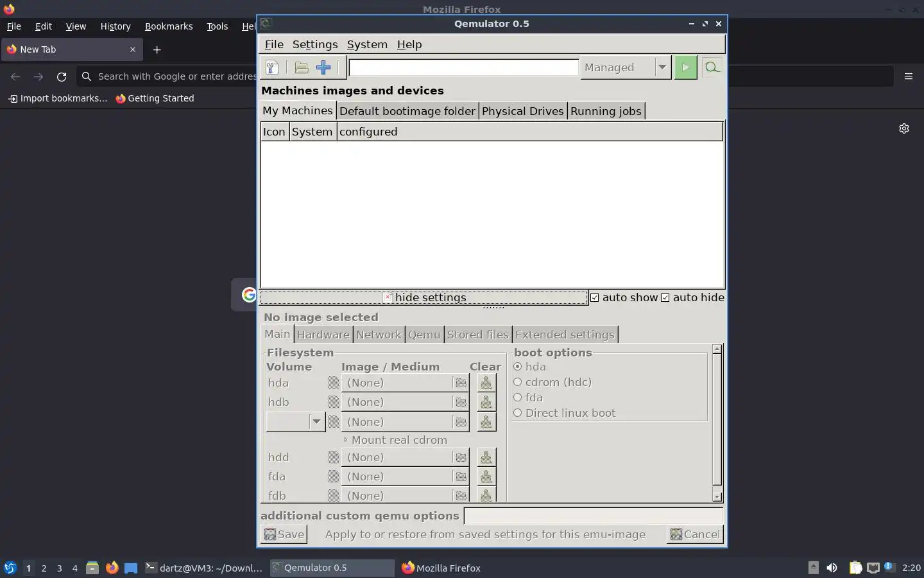924x578 pixels.
Task: Click the machine name text field in toolbar
Action: (463, 67)
